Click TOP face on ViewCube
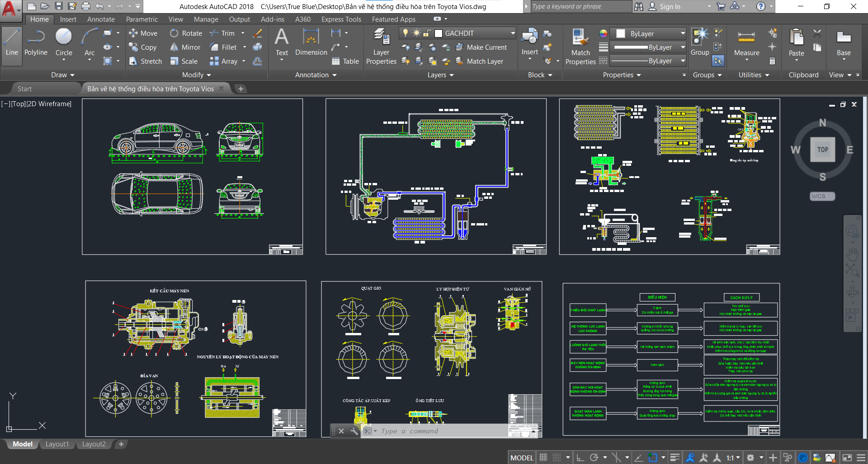 coord(823,150)
